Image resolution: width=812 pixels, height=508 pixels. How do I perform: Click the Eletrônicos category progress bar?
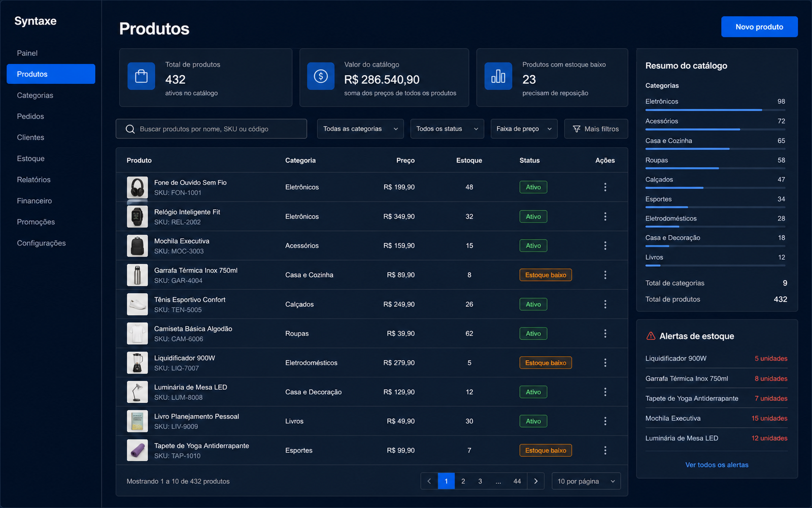tap(715, 110)
